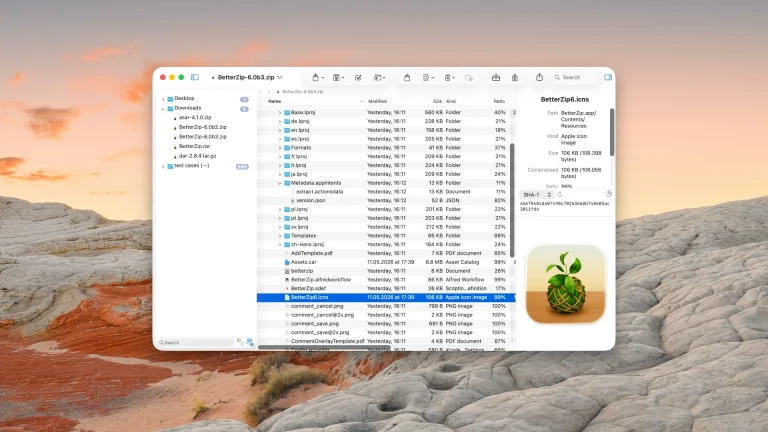Go back with the path bar arrow
This screenshot has height=432, width=768.
261,92
